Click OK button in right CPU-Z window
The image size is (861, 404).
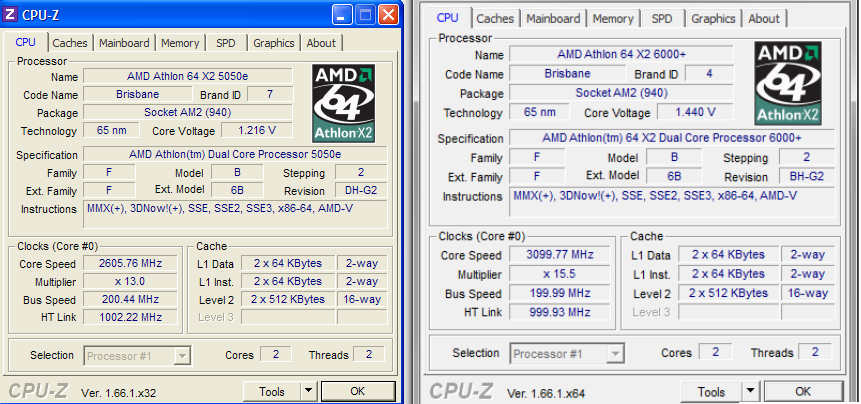(803, 391)
